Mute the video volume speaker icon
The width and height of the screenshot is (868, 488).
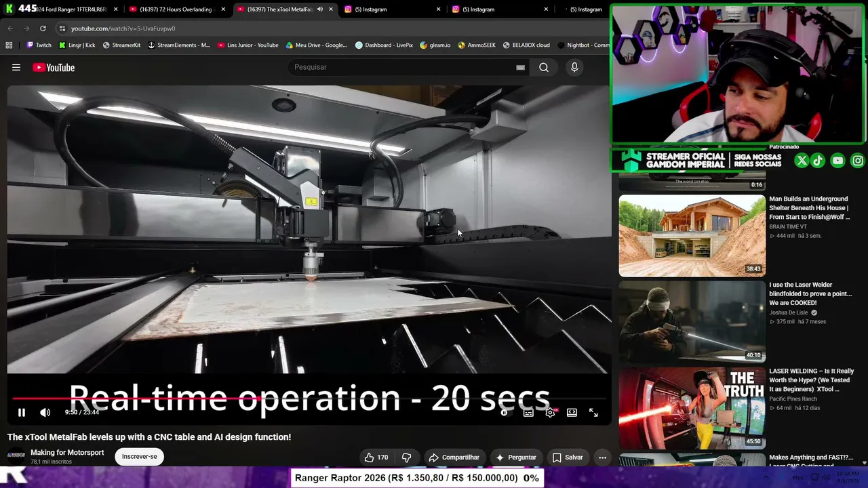(x=45, y=412)
